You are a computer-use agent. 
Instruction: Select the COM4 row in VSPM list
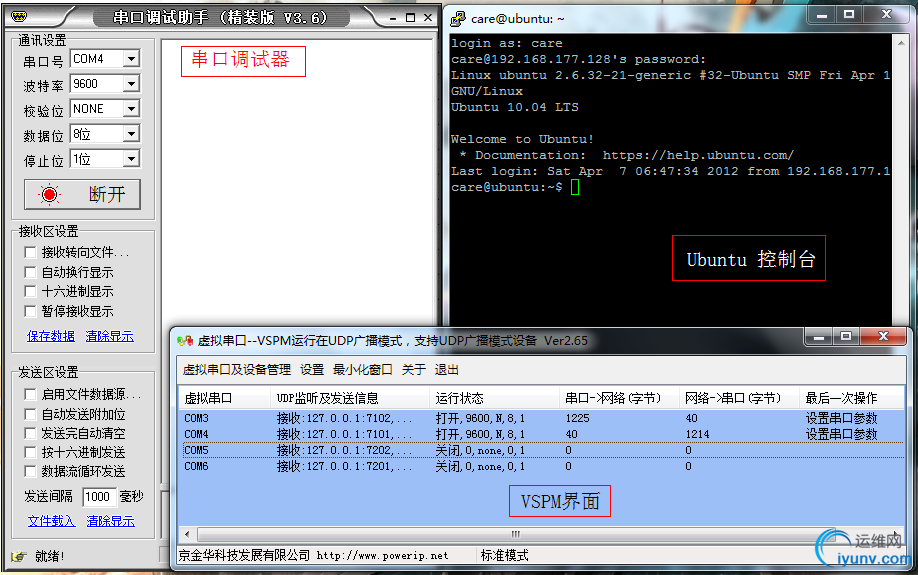click(541, 434)
